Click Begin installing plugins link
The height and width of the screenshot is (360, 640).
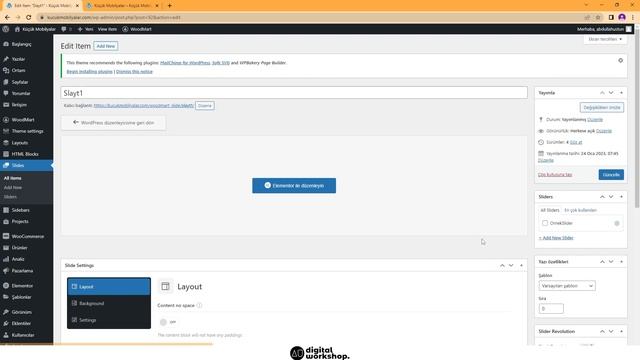(89, 71)
